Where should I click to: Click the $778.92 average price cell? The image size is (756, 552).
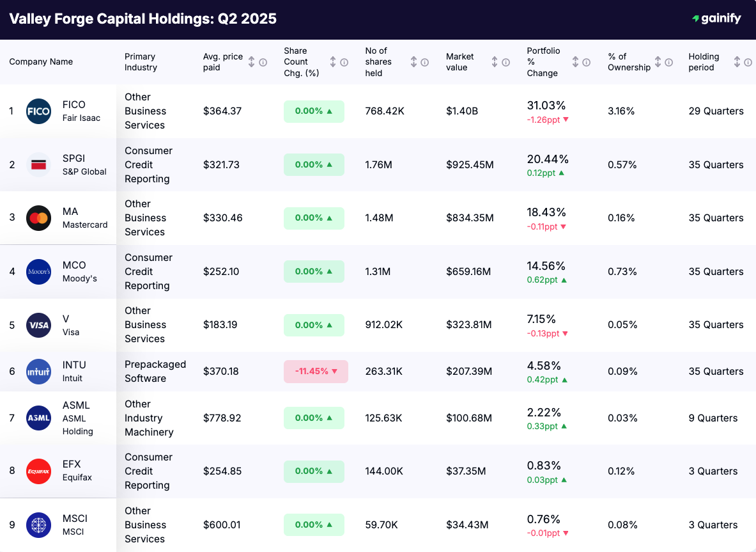coord(222,418)
